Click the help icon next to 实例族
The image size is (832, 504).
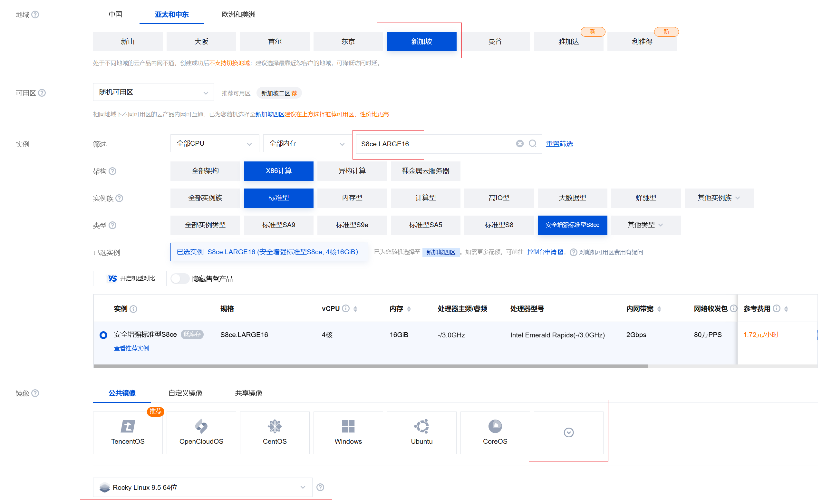119,198
